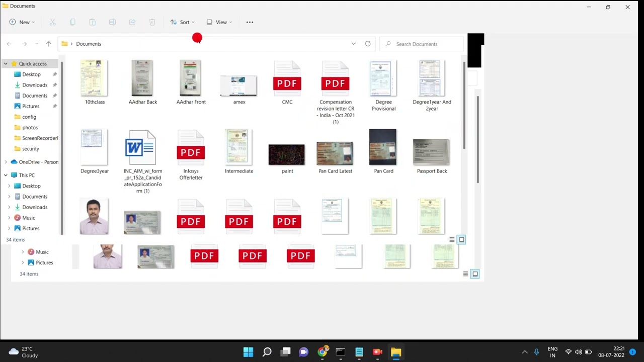The image size is (644, 362).
Task: Expand the OneDrive - Personal node
Action: pos(6,162)
